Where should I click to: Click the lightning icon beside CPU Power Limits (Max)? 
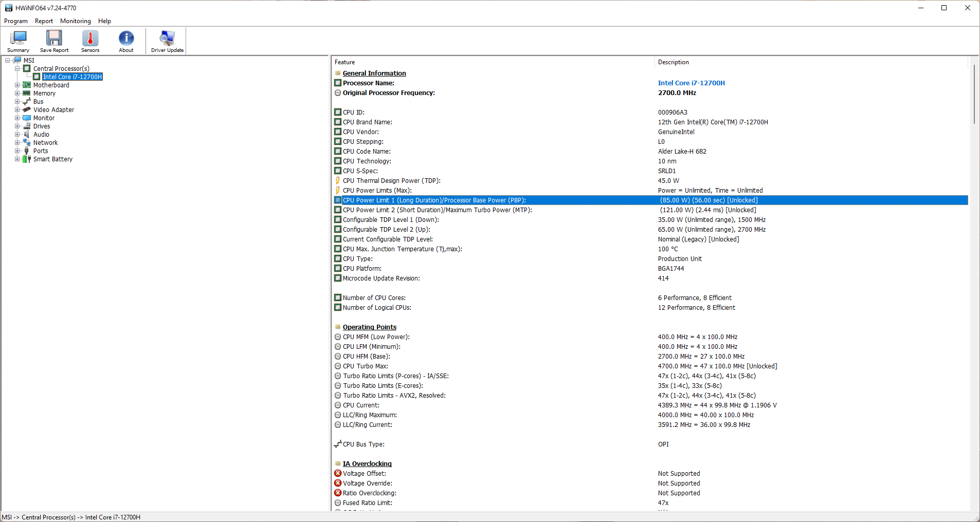pyautogui.click(x=338, y=191)
